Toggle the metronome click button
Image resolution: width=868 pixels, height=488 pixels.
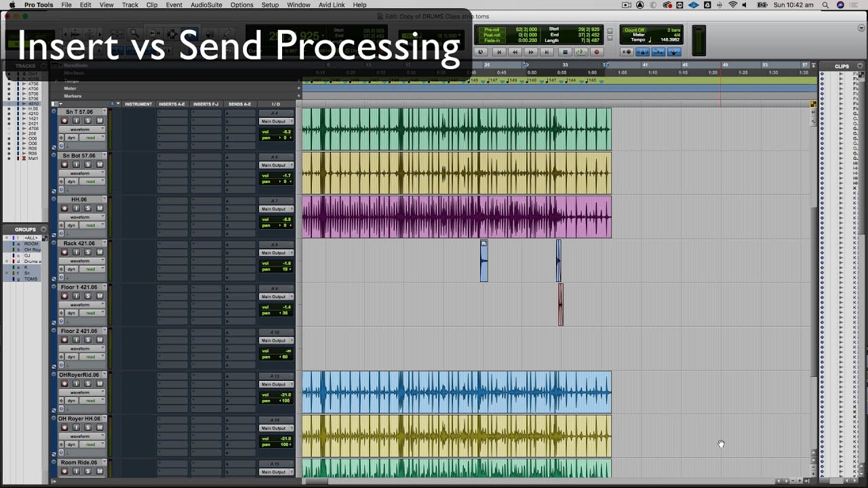coord(642,52)
